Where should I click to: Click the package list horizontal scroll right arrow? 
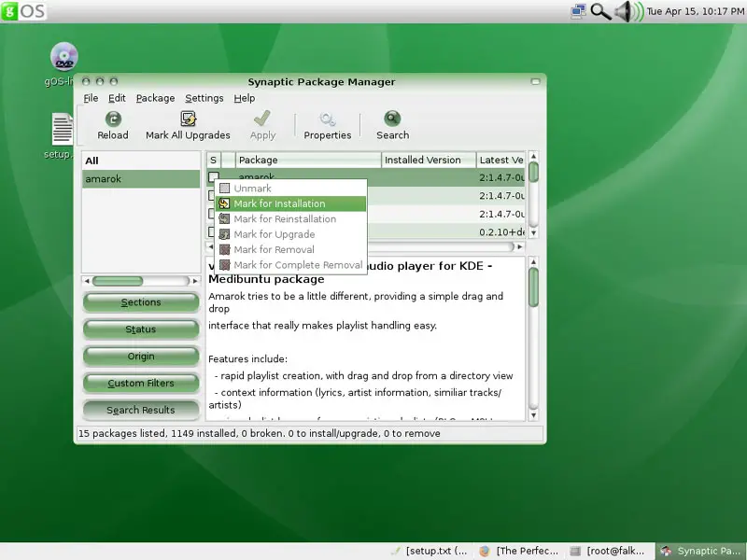pos(520,246)
